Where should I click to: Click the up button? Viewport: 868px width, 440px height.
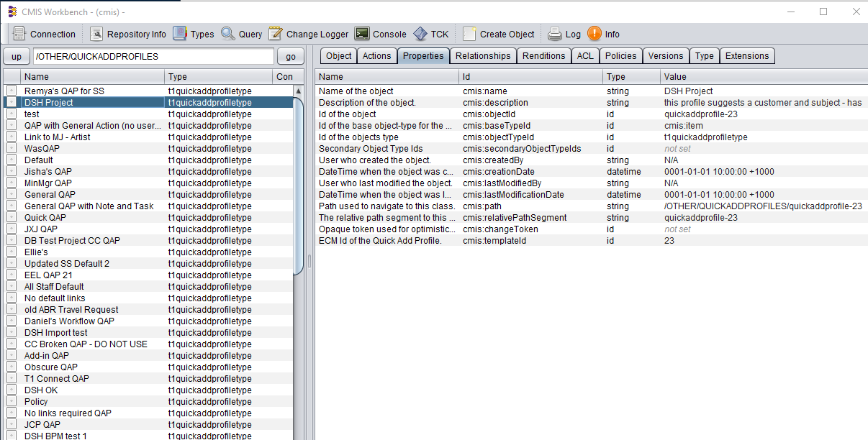coord(17,56)
